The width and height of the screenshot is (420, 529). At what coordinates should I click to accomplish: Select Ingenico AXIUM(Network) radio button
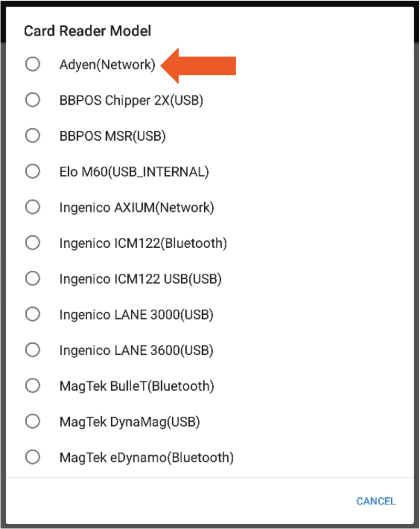[x=33, y=207]
